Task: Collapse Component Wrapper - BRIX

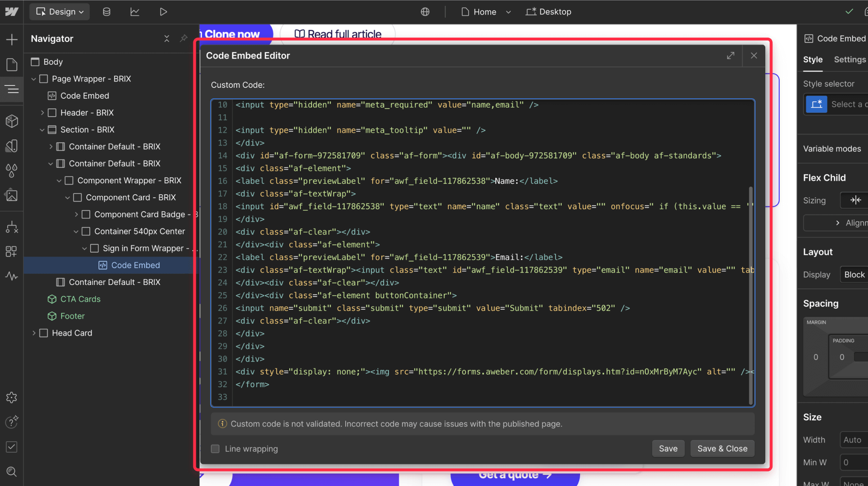Action: 59,180
